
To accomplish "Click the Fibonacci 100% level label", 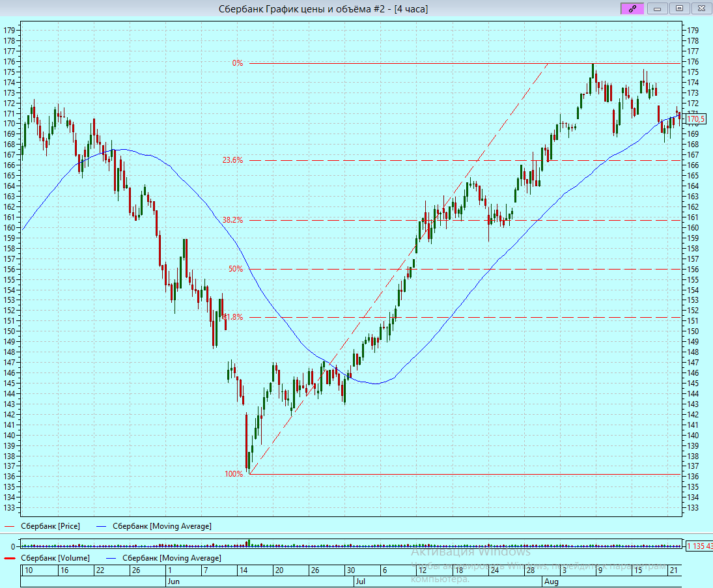I will point(234,474).
